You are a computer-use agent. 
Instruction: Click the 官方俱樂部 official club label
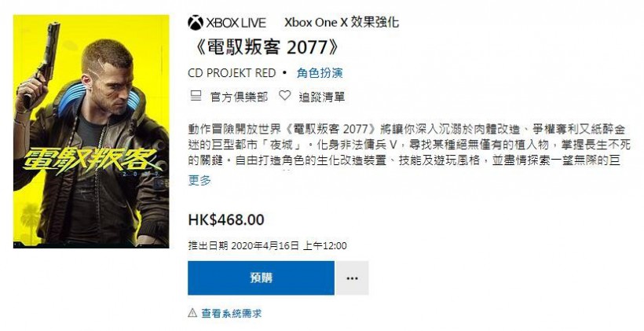(x=239, y=97)
